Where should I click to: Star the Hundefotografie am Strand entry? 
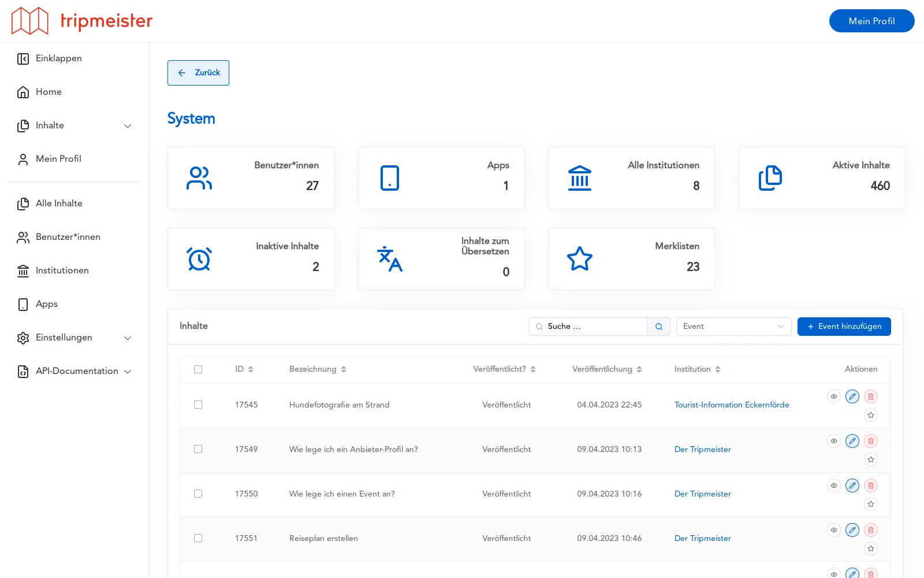click(871, 415)
